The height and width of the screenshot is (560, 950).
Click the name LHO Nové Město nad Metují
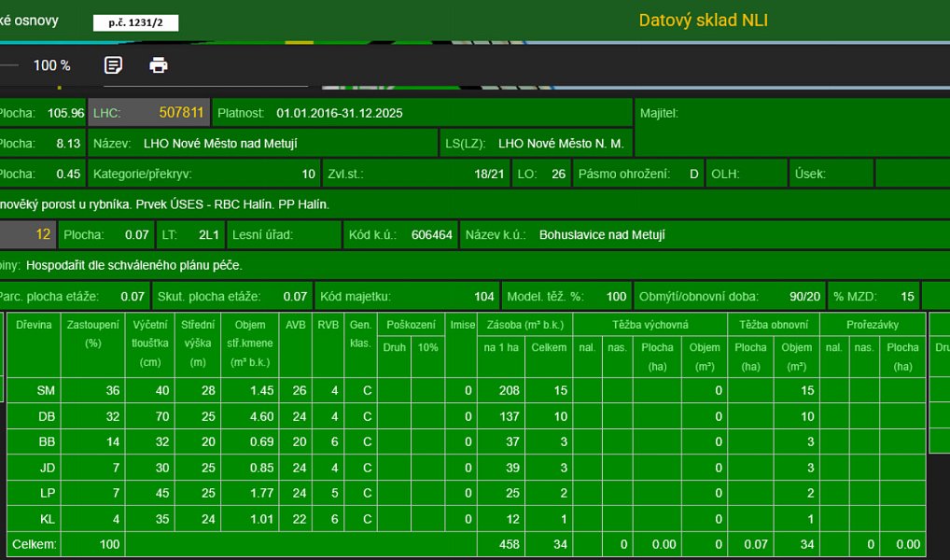click(220, 144)
